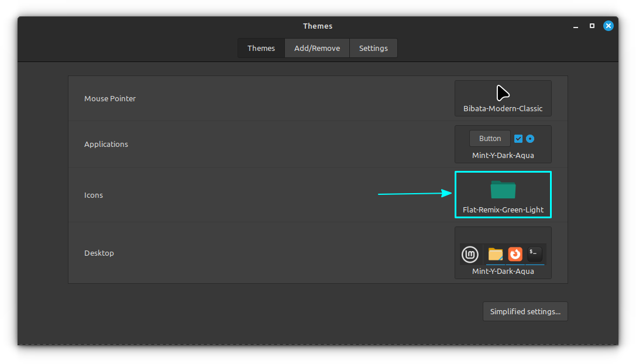Screen dimensions: 636x364
Task: Click the blue radio button in Applications preview
Action: tap(530, 139)
